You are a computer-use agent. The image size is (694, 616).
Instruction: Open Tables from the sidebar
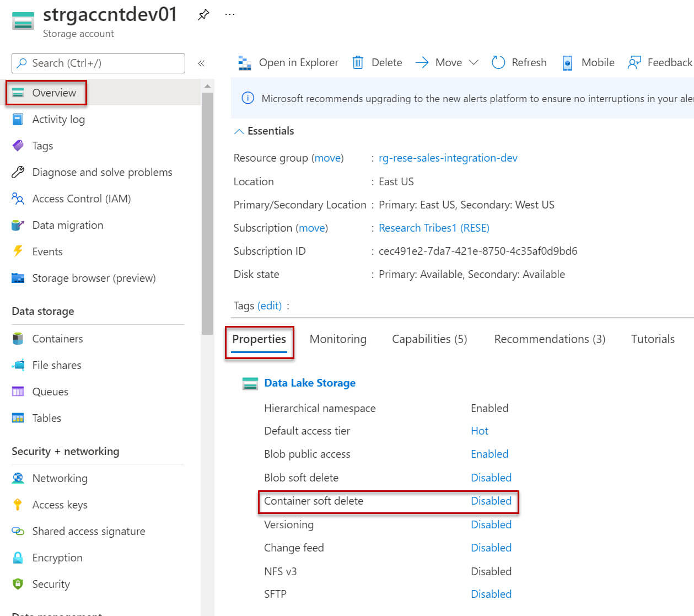coord(46,417)
